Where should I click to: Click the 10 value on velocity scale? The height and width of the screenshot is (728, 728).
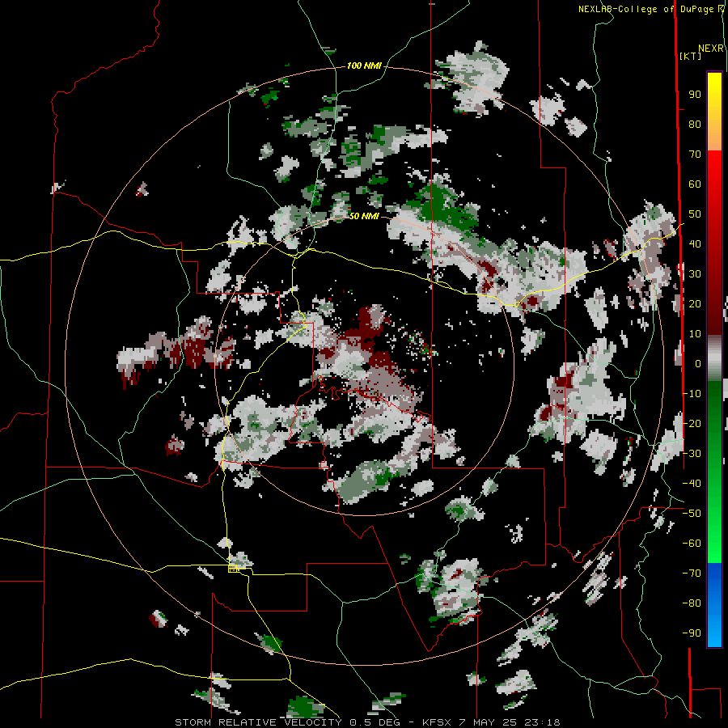click(695, 334)
